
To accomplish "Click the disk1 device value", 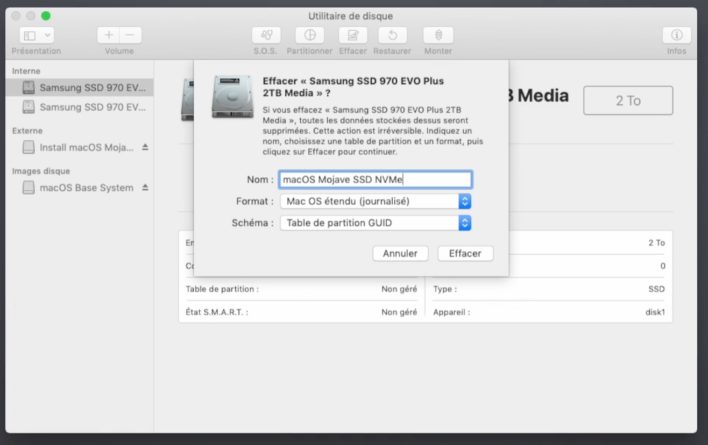I will 655,312.
